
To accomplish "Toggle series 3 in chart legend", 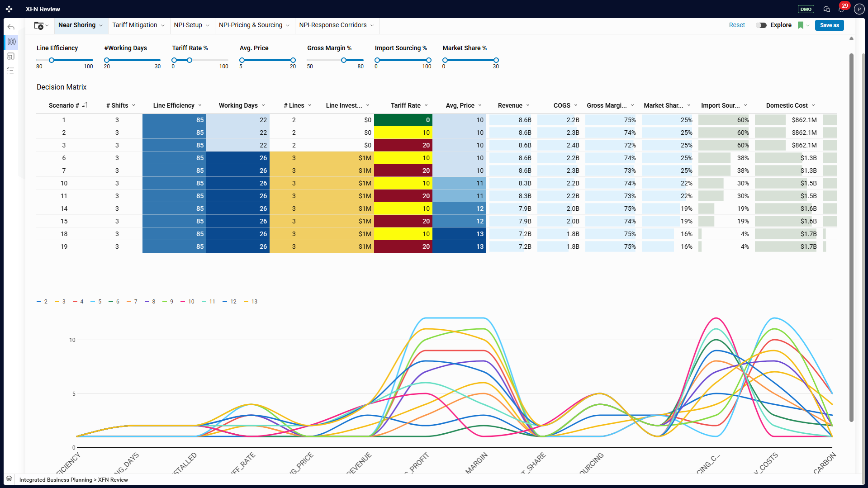I will [x=60, y=302].
